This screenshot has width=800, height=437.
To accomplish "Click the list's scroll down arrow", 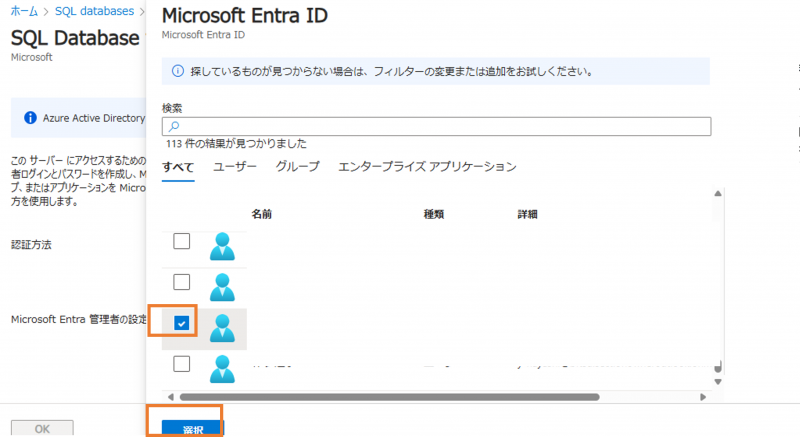I will click(718, 382).
